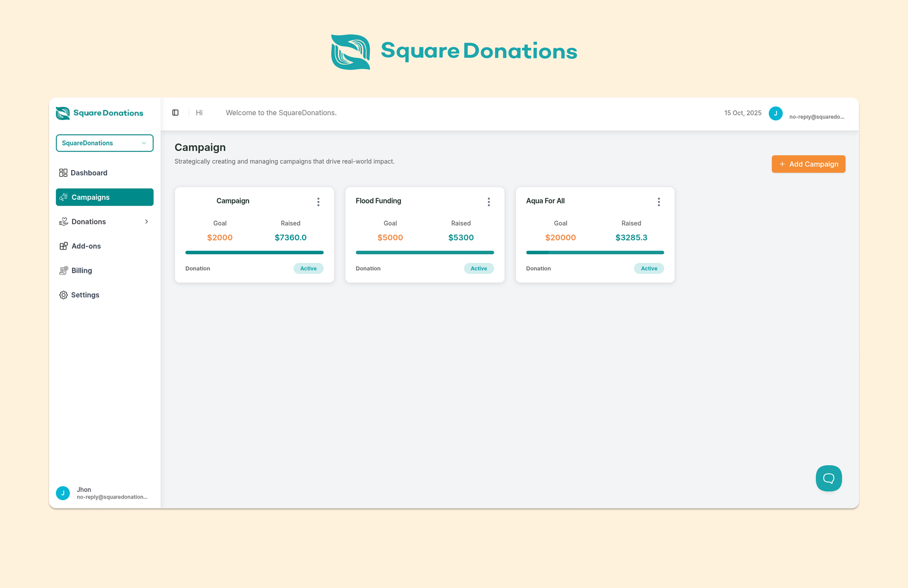The image size is (908, 588).
Task: Click the Settings gear icon
Action: coord(63,295)
